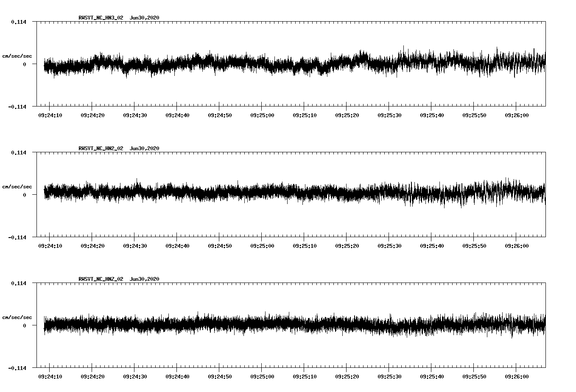576x392 pixels.
Task: Pick the 09:25:40 time label under HNZ plot
Action: coord(432,376)
